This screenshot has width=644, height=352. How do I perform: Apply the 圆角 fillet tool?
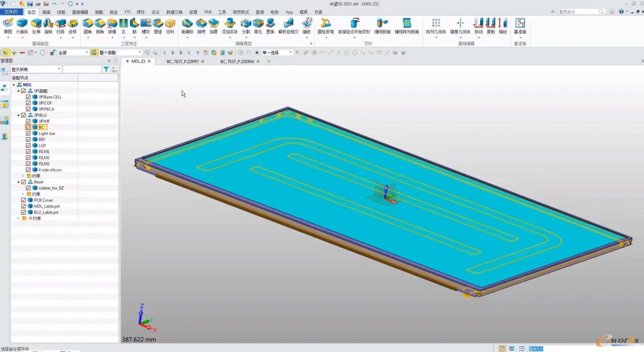tap(88, 26)
